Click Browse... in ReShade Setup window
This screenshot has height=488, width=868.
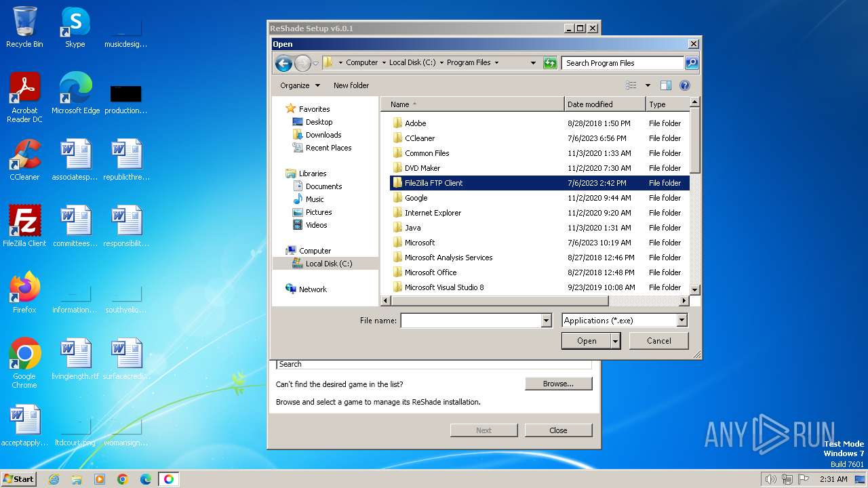pyautogui.click(x=558, y=384)
